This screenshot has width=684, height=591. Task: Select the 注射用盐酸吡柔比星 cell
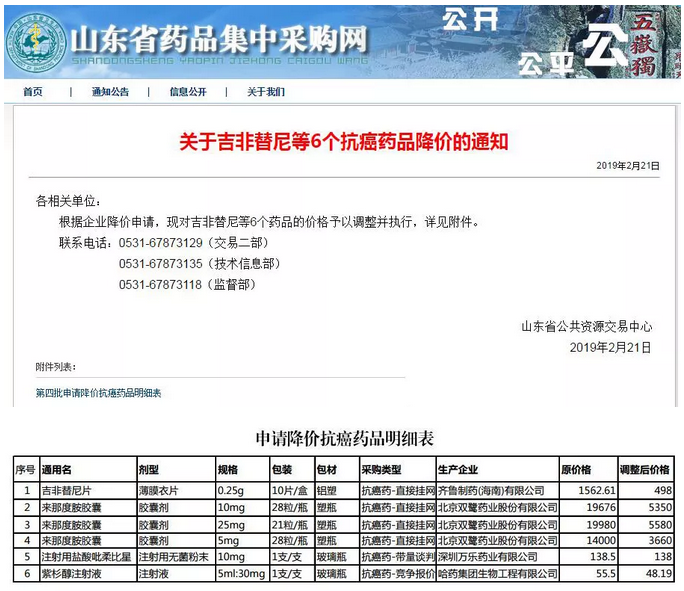pos(89,557)
